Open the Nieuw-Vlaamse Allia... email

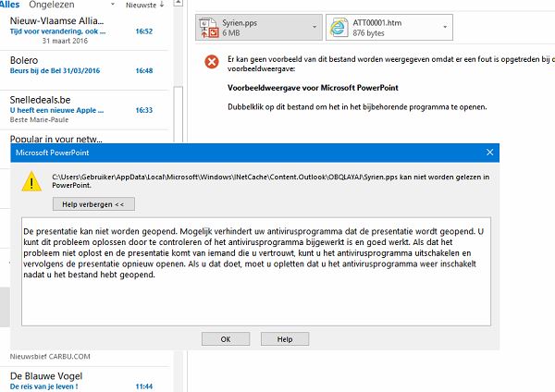point(84,31)
